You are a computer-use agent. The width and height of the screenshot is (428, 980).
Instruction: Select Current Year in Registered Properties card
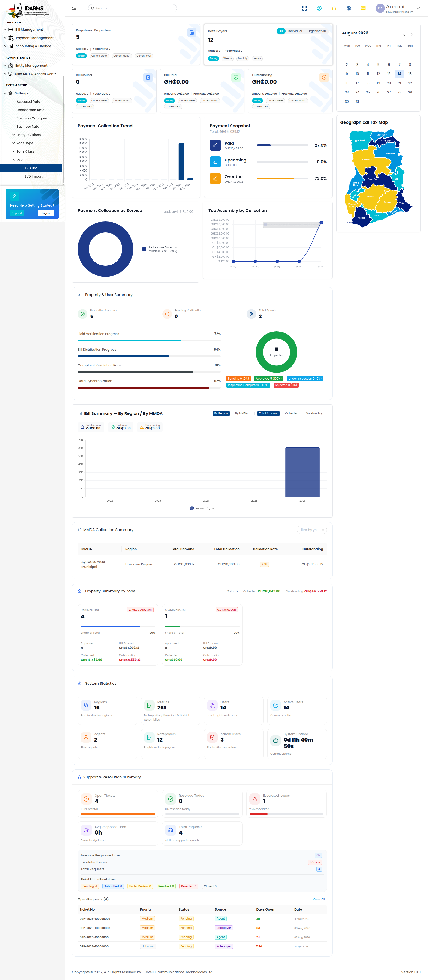click(x=144, y=56)
